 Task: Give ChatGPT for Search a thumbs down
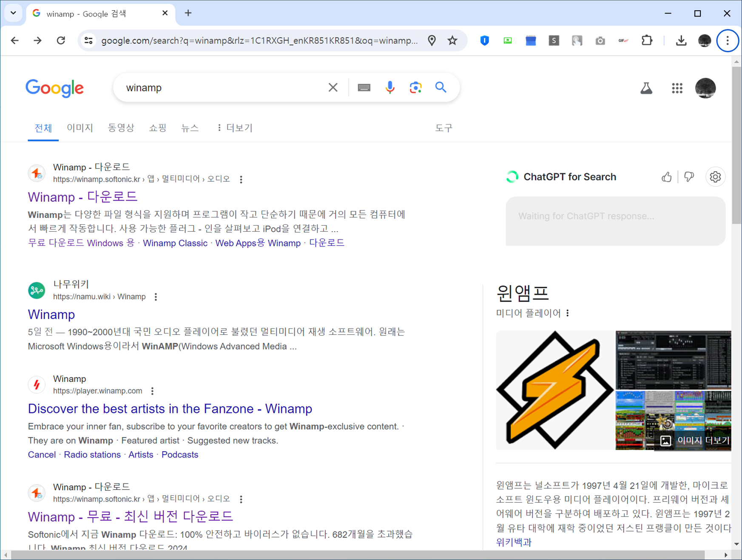(689, 177)
